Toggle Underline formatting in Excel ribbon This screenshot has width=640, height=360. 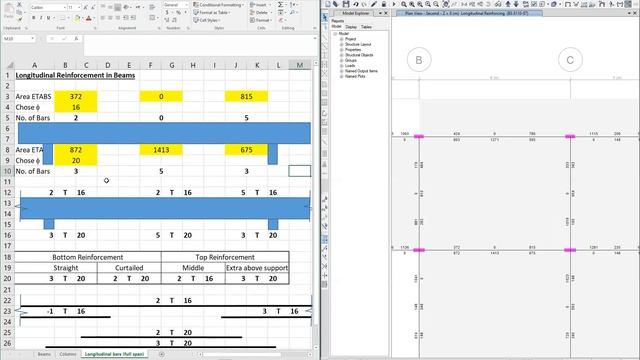[x=48, y=18]
